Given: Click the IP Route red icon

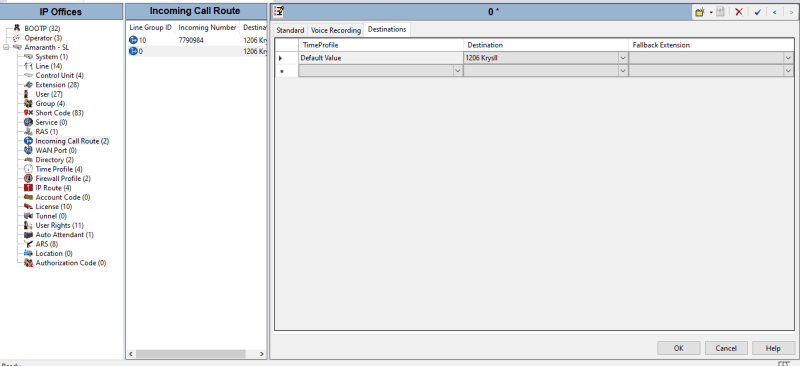Looking at the screenshot, I should pyautogui.click(x=29, y=188).
